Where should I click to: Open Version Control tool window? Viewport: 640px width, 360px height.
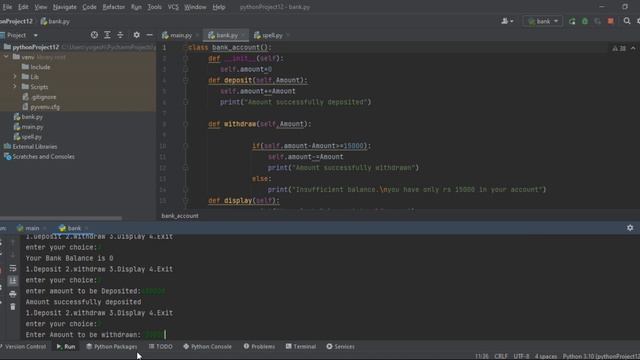click(x=24, y=347)
